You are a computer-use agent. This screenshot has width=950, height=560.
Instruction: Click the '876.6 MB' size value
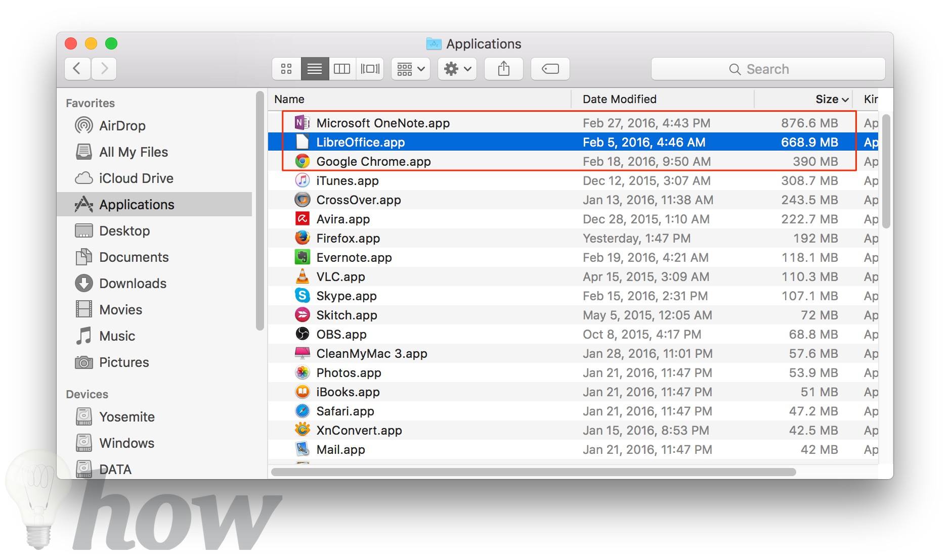(809, 123)
